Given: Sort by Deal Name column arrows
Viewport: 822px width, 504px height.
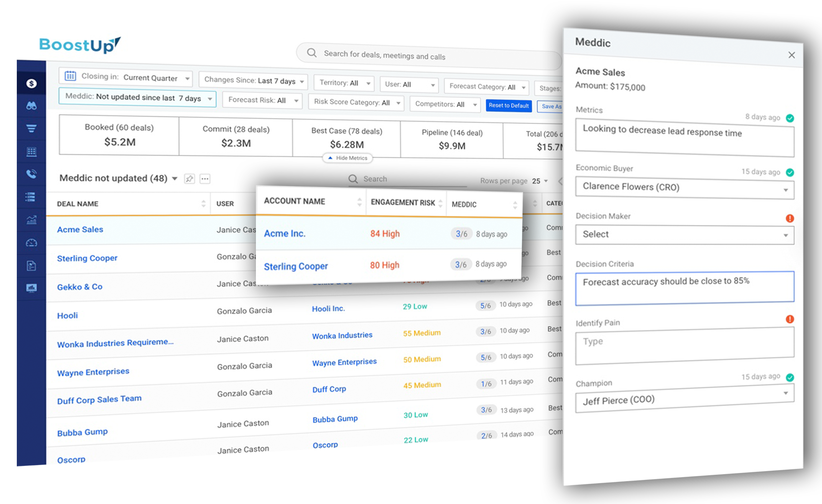Looking at the screenshot, I should (203, 203).
